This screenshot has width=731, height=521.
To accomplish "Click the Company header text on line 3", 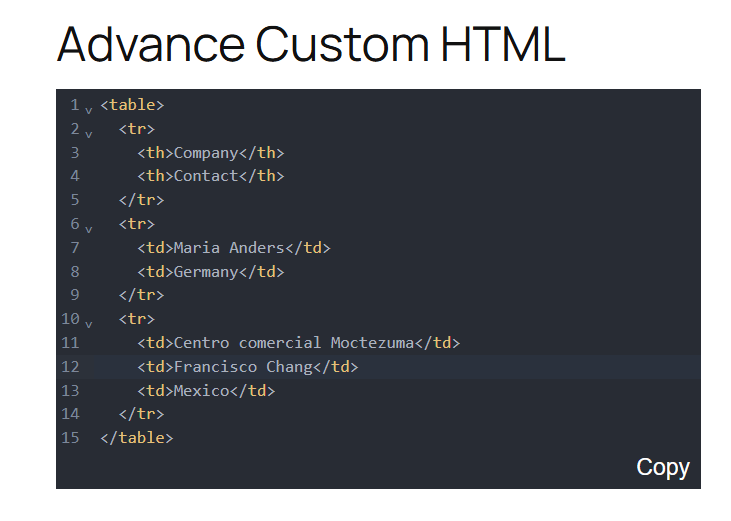I will 206,153.
